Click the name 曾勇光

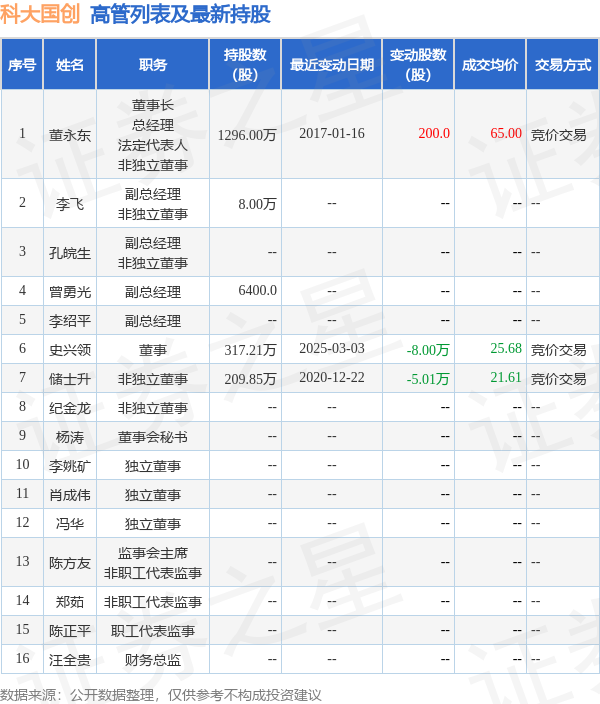(x=70, y=292)
